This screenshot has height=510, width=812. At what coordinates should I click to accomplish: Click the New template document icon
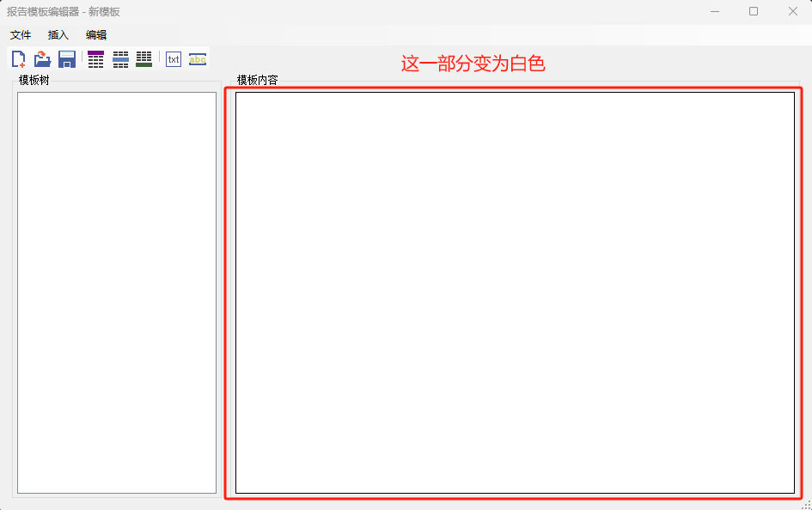point(19,59)
